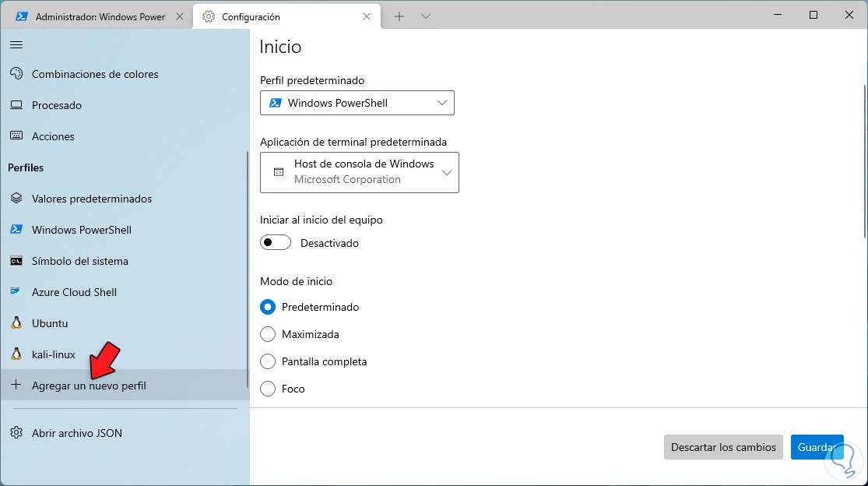868x486 pixels.
Task: Click the penguin icon next to Ubuntu
Action: 16,322
